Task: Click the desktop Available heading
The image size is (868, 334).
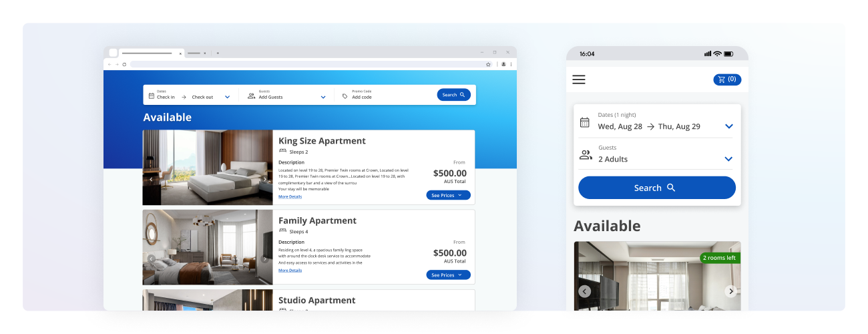Action: [167, 118]
